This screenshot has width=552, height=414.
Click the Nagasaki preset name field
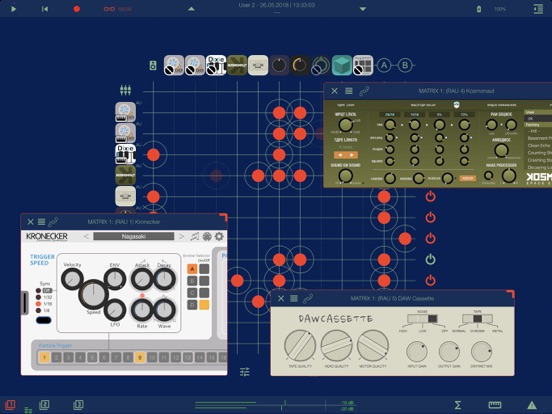pyautogui.click(x=133, y=236)
